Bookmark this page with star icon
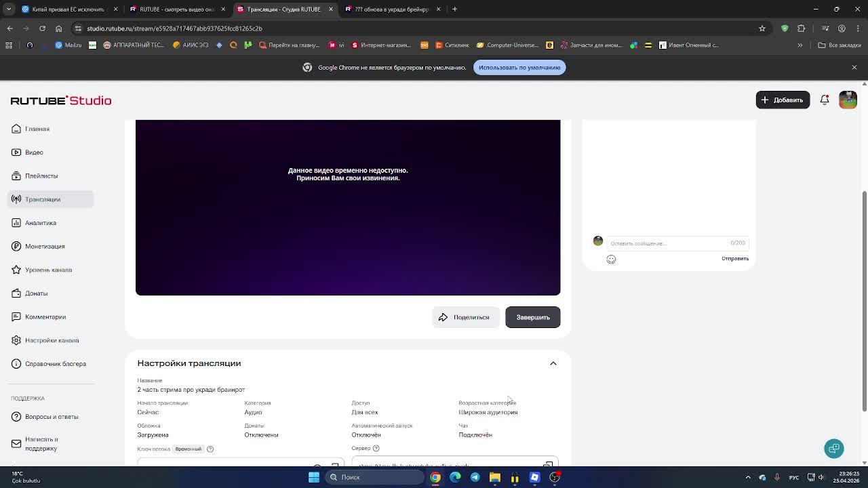 click(x=762, y=28)
